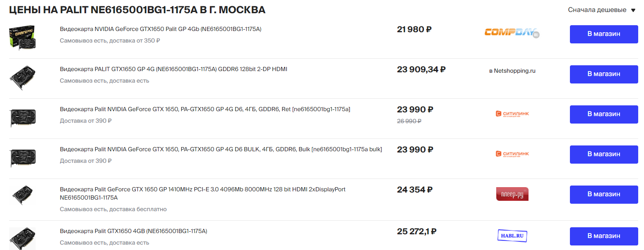
Task: Click the Citilink logo beside the Bulk card
Action: (512, 154)
